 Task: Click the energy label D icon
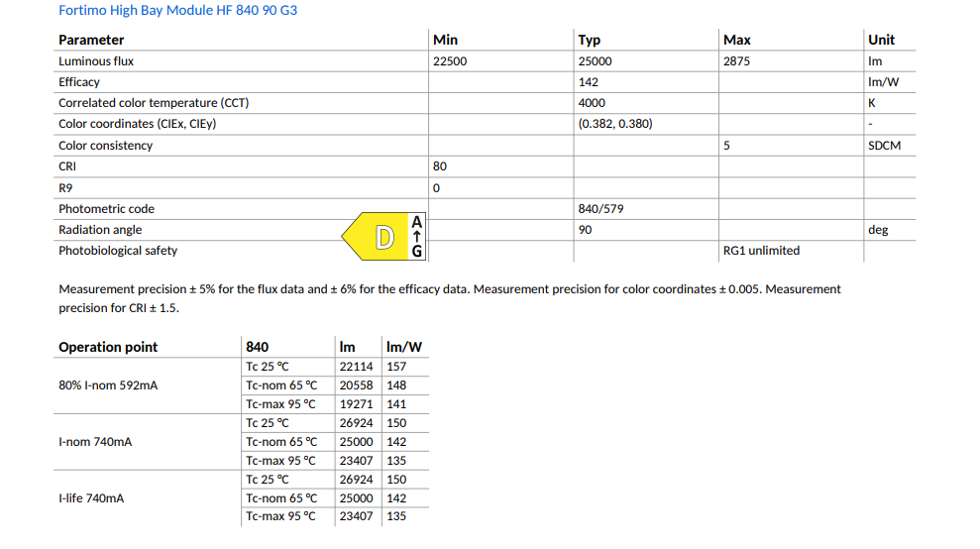[384, 237]
